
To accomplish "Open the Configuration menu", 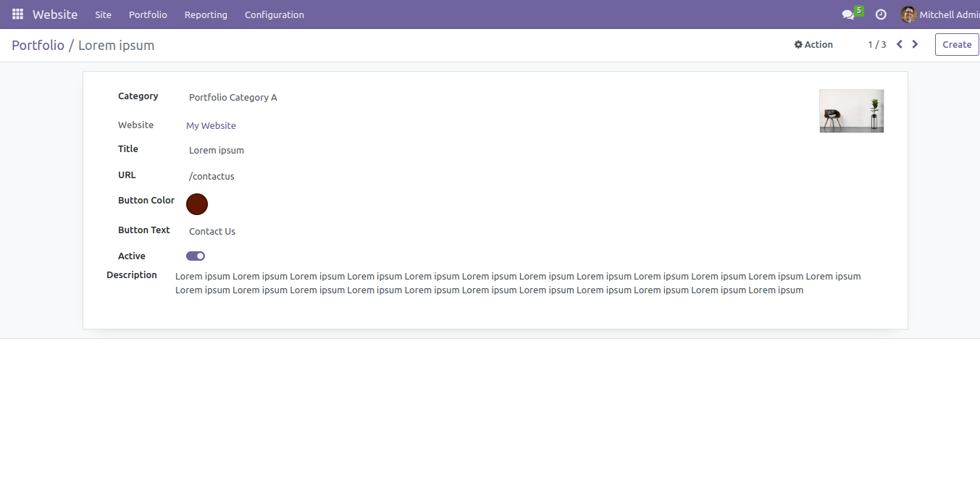I will 275,14.
